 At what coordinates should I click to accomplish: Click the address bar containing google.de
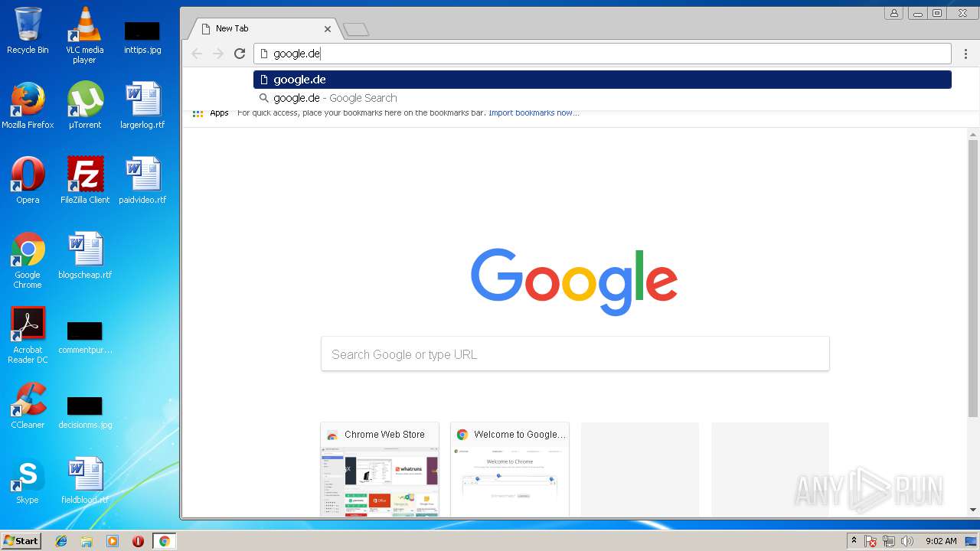coord(602,54)
